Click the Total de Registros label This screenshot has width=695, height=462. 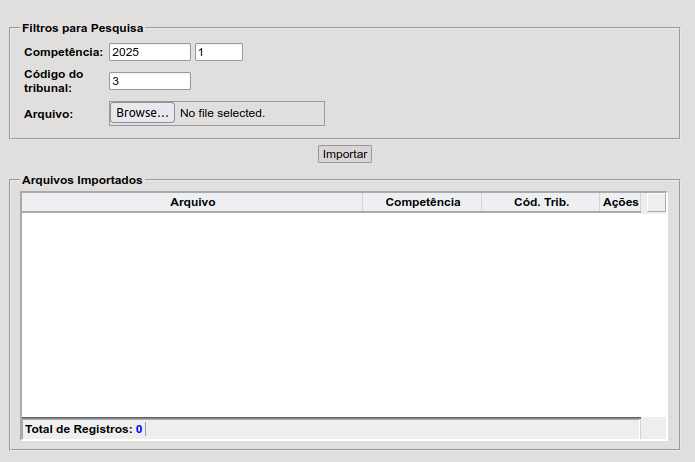78,429
